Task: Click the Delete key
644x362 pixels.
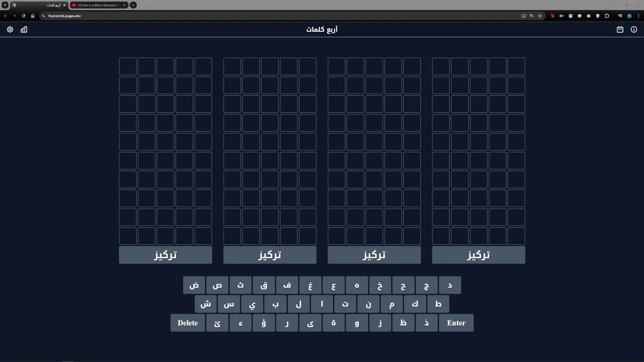Action: pyautogui.click(x=188, y=323)
